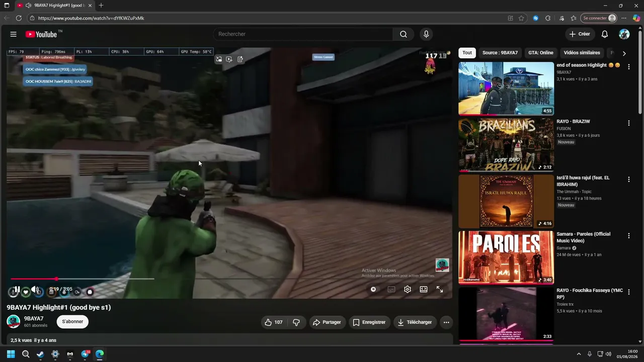The image size is (644, 362).
Task: Open the Créer menu
Action: pos(580,34)
